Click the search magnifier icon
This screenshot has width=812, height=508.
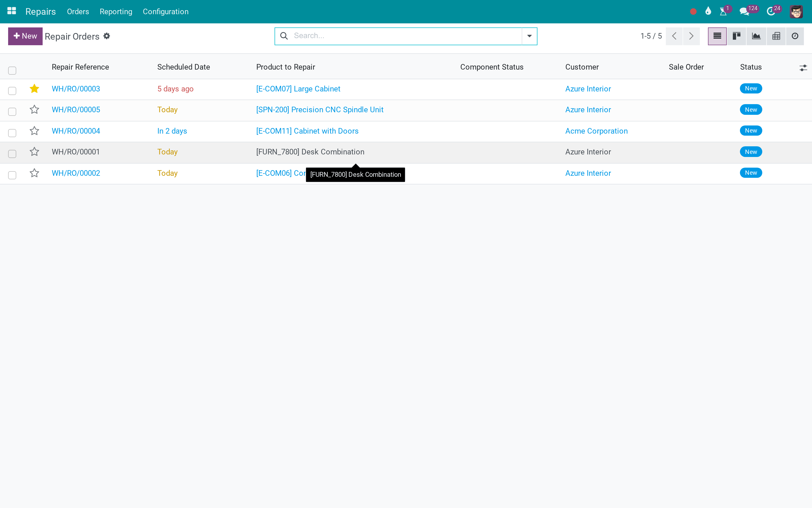284,36
